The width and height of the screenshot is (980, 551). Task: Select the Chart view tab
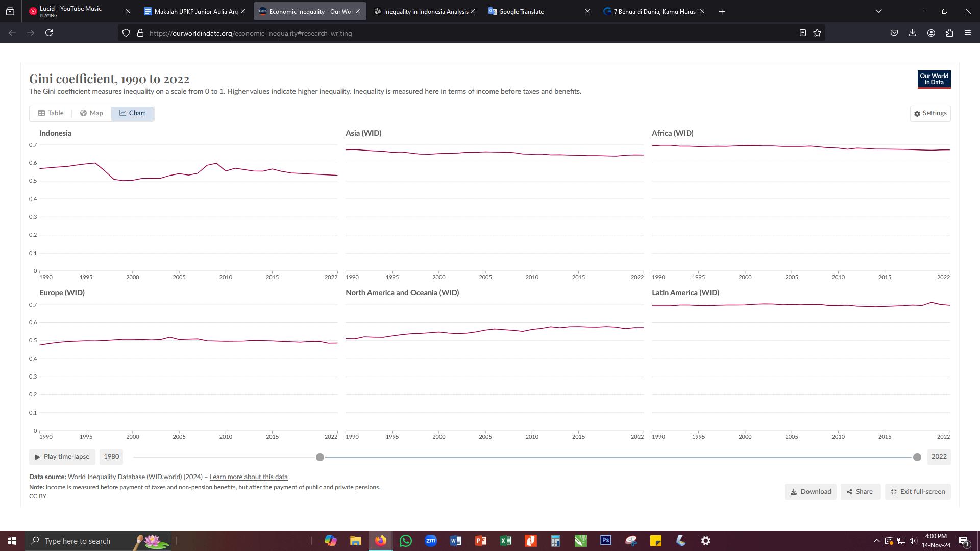pyautogui.click(x=133, y=113)
